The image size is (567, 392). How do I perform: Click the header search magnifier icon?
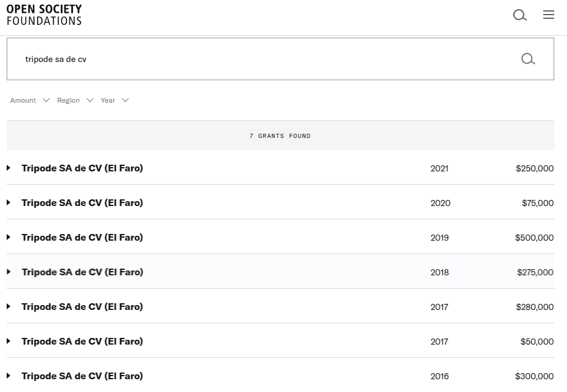click(x=520, y=15)
